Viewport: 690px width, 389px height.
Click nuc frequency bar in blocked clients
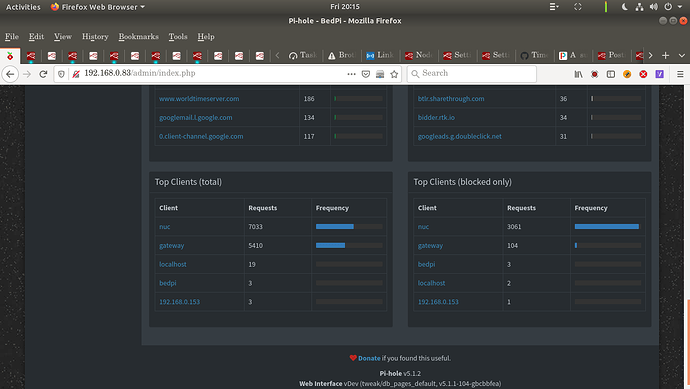click(608, 227)
